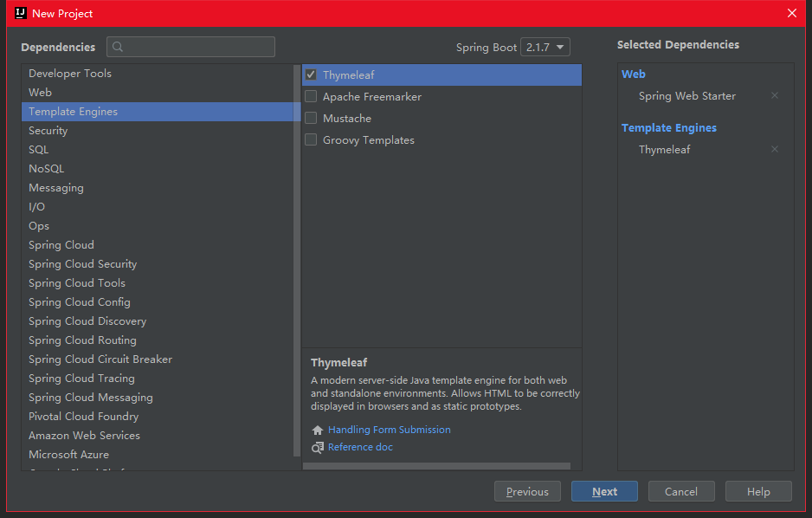Open the Security category
Image resolution: width=812 pixels, height=518 pixels.
(158, 131)
